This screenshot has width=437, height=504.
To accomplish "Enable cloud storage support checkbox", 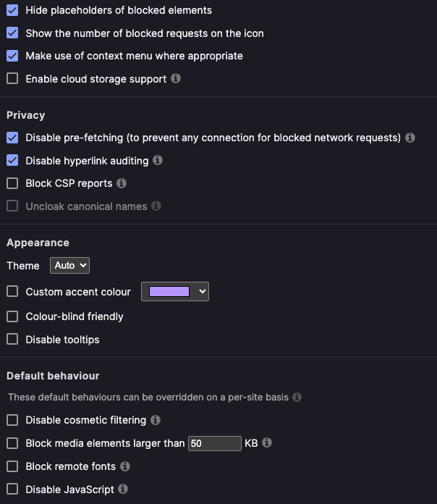I will click(x=12, y=78).
